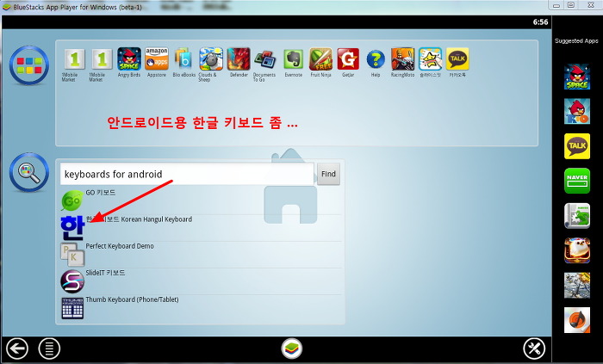
Task: Open the Documents To Go app
Action: click(x=265, y=59)
